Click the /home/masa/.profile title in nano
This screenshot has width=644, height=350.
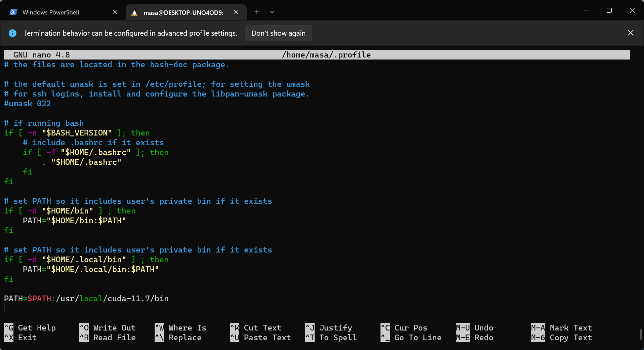pyautogui.click(x=326, y=55)
